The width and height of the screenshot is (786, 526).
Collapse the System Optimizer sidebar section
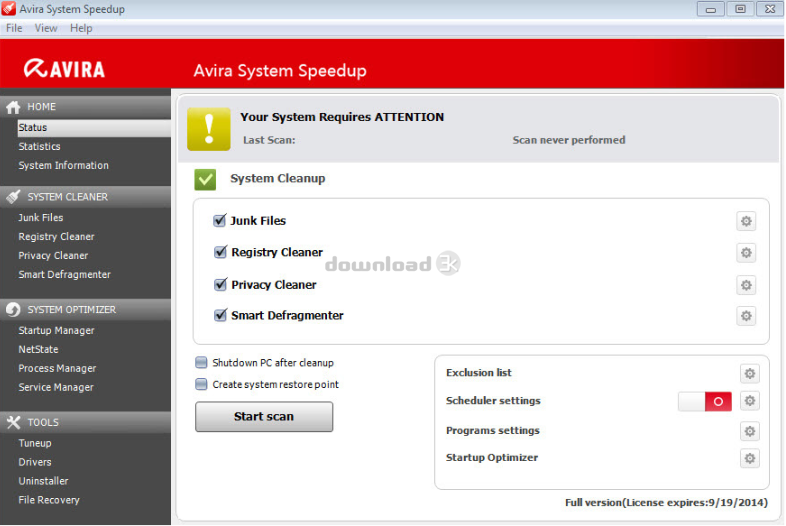click(71, 310)
